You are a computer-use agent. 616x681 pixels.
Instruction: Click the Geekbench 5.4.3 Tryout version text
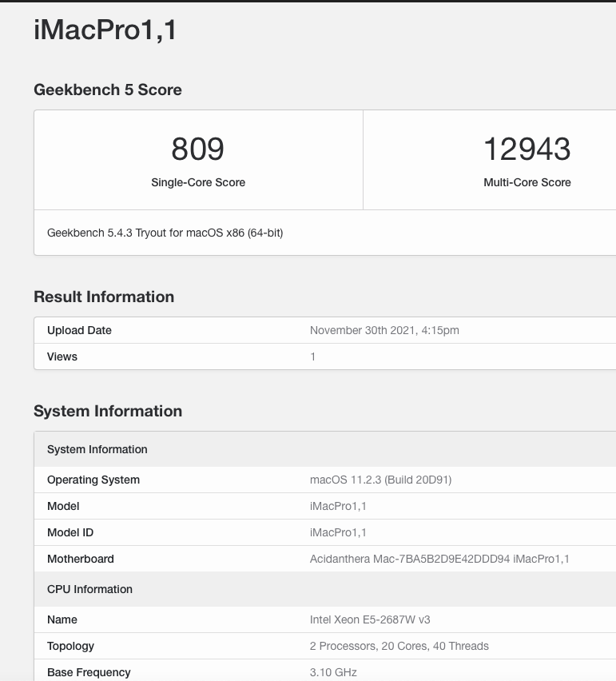(x=165, y=233)
